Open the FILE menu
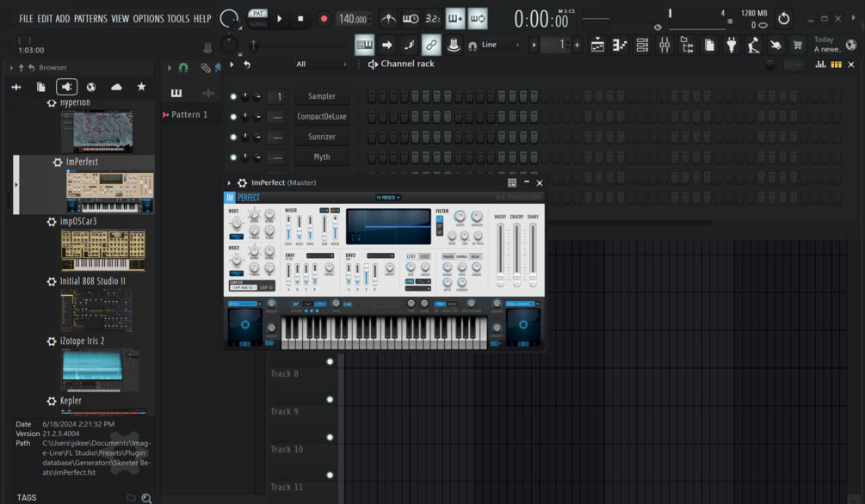 [26, 19]
